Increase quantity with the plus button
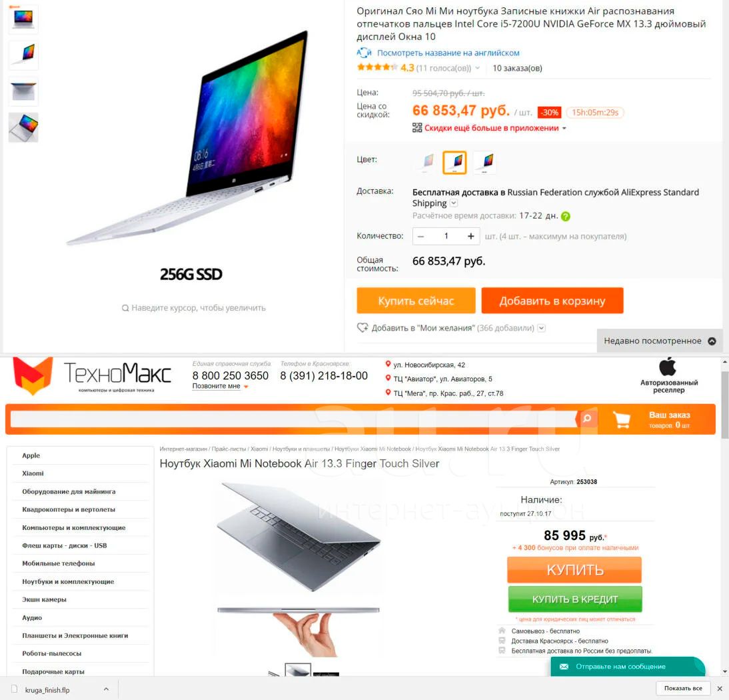The height and width of the screenshot is (700, 729). (470, 236)
